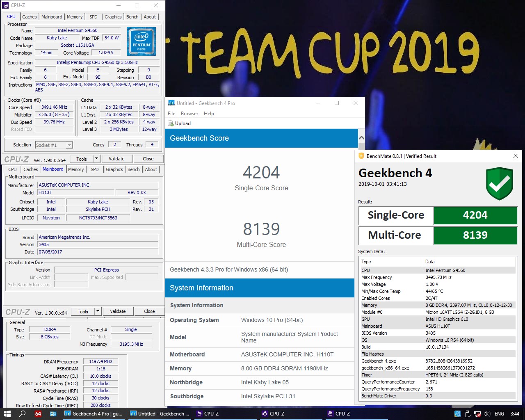525x420 pixels.
Task: Open the red 64 taskbar icon
Action: 38,414
